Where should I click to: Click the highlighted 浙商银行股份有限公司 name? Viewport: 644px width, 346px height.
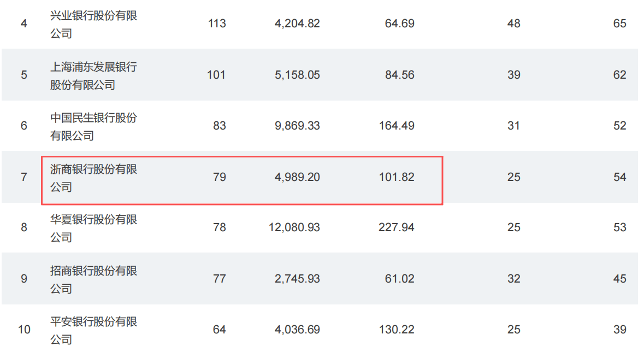(93, 178)
